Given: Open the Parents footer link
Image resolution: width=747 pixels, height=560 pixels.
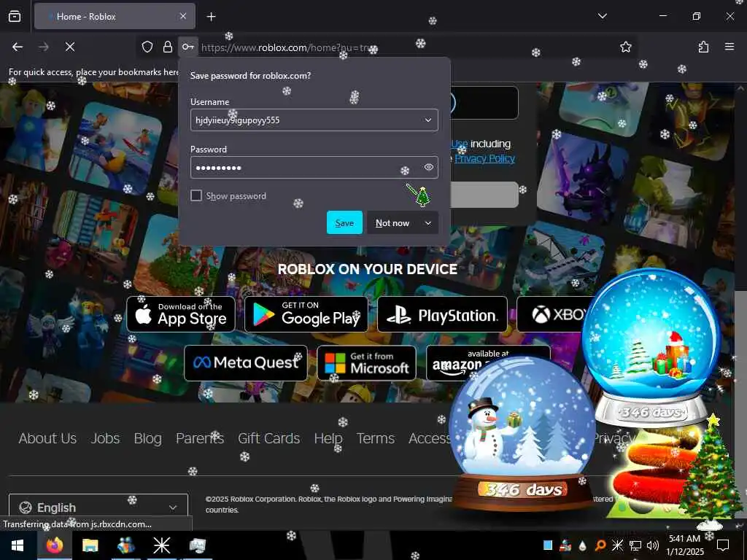Looking at the screenshot, I should pos(200,438).
